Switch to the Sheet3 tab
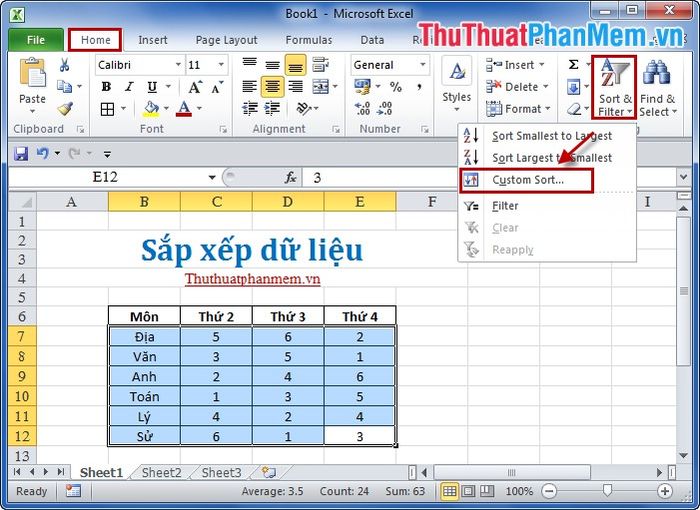This screenshot has height=510, width=700. 221,472
